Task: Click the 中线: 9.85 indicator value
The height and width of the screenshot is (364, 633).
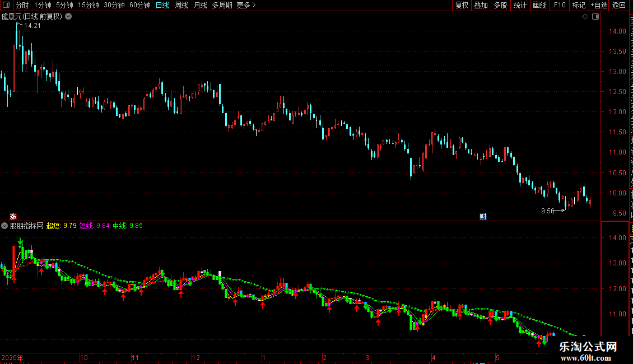Action: (x=128, y=226)
